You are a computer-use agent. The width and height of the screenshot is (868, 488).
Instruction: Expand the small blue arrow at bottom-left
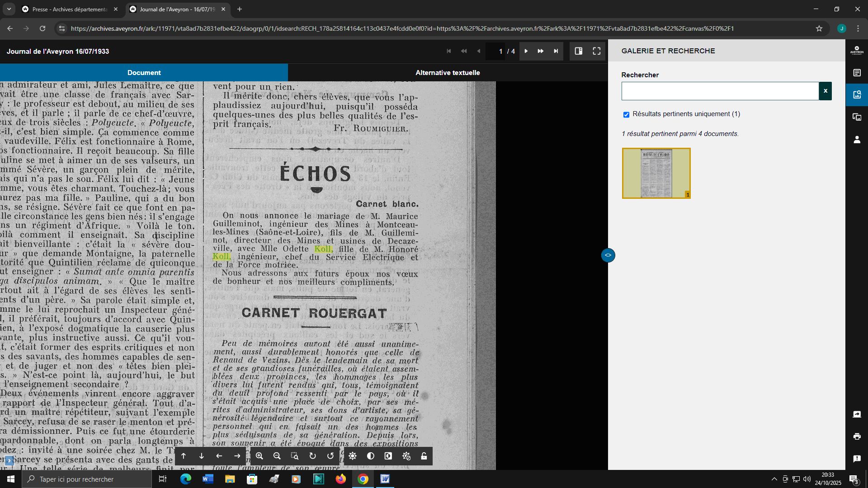(x=9, y=461)
